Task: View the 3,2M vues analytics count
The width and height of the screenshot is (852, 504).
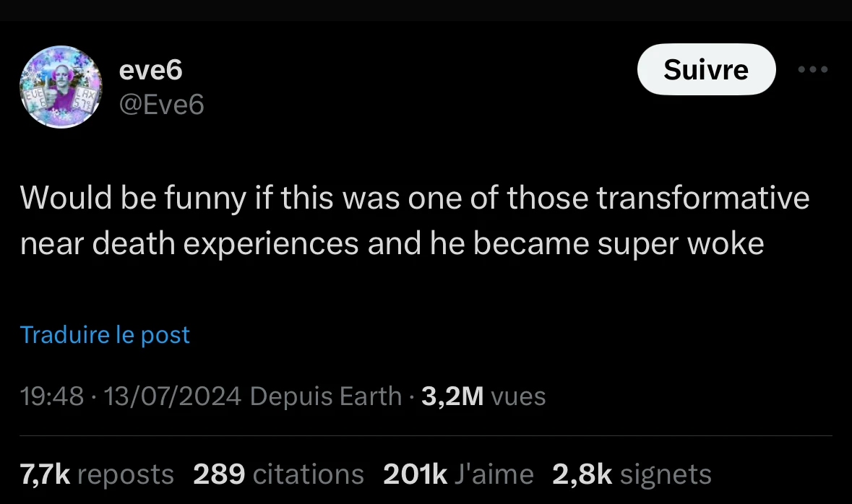Action: (x=452, y=396)
